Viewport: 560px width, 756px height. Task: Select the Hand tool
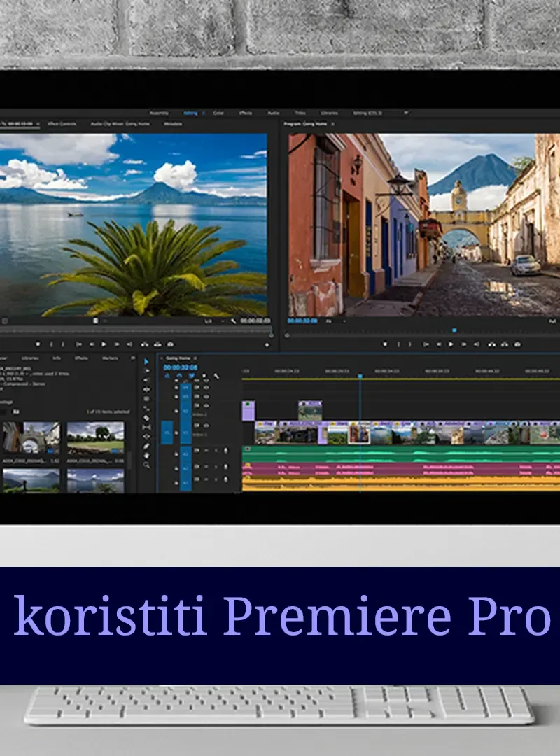click(146, 455)
